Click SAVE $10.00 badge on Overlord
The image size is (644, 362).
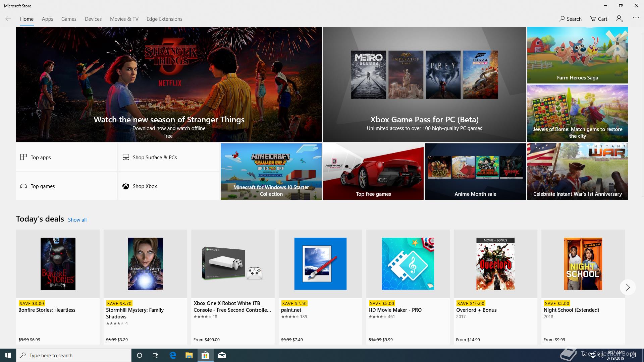[x=470, y=303]
